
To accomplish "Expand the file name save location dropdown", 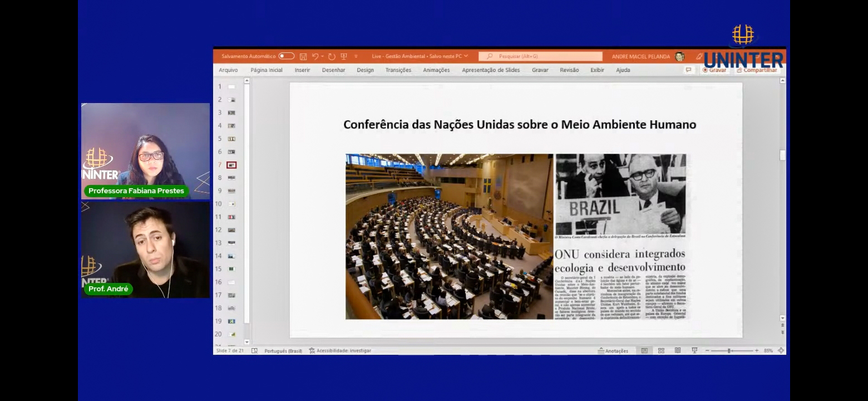I will 466,56.
